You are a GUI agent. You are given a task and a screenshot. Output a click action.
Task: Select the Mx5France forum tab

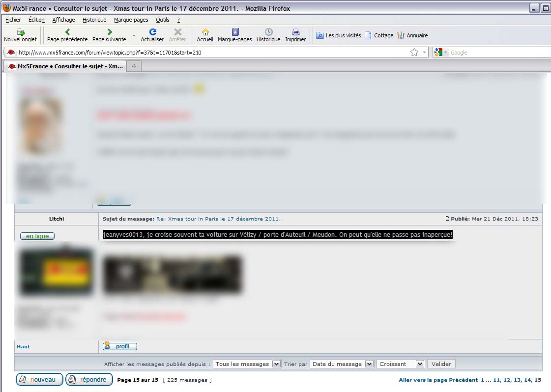(65, 66)
